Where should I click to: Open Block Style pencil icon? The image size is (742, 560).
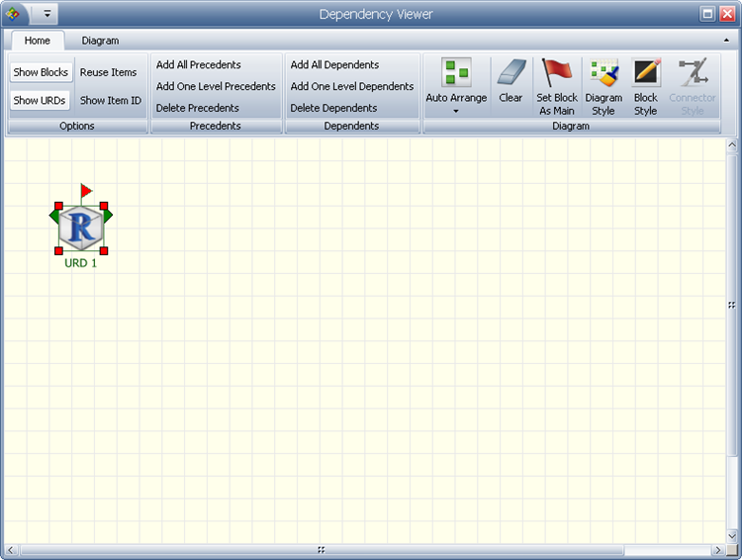pos(646,73)
